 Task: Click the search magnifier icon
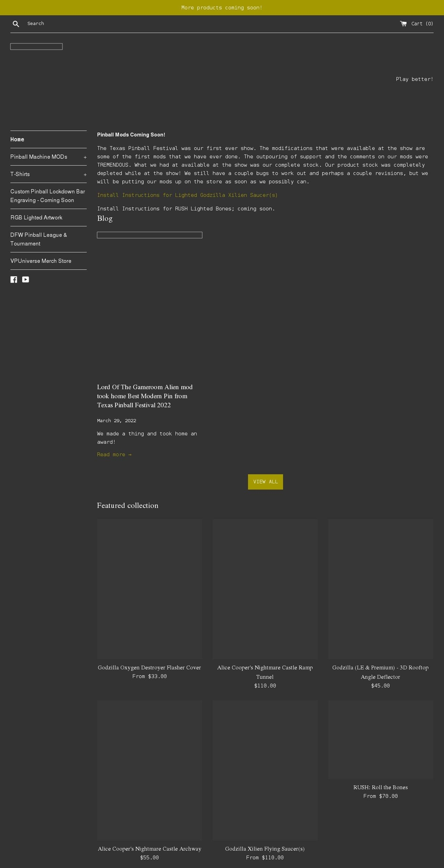[16, 24]
